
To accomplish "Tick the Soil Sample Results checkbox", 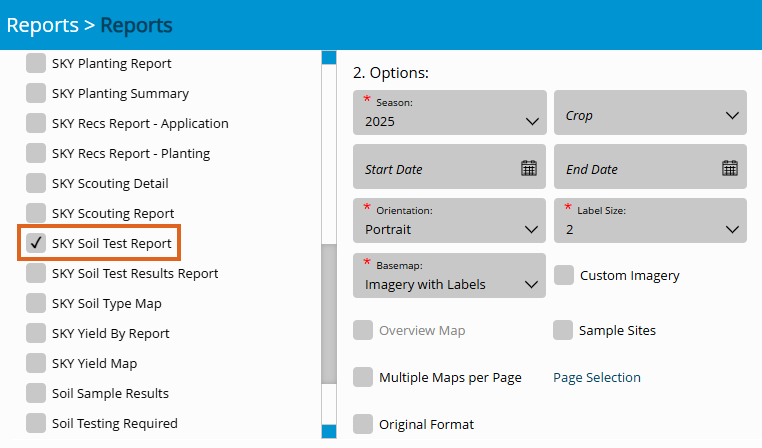I will (x=36, y=393).
